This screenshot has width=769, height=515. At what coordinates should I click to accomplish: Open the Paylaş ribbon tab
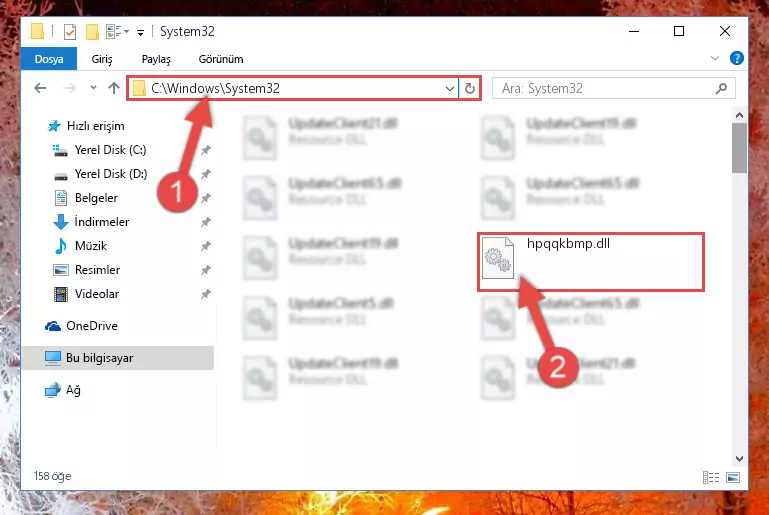pos(156,59)
